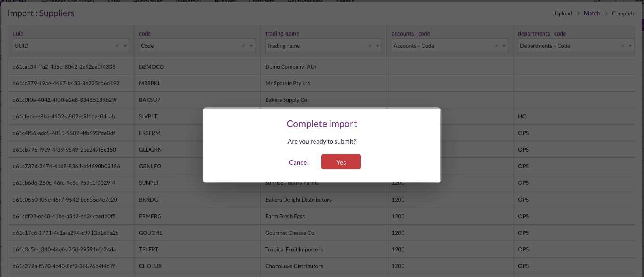This screenshot has height=277, width=644.
Task: Click the Mr Sparkle Pty Ltd cell
Action: (288, 83)
